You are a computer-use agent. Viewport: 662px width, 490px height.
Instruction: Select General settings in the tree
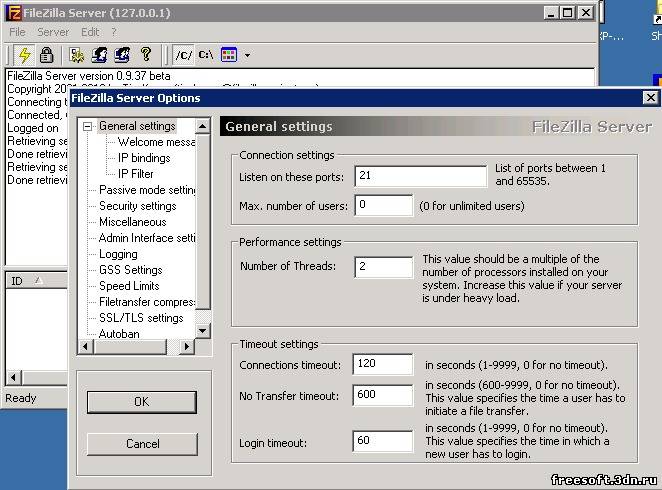click(137, 126)
